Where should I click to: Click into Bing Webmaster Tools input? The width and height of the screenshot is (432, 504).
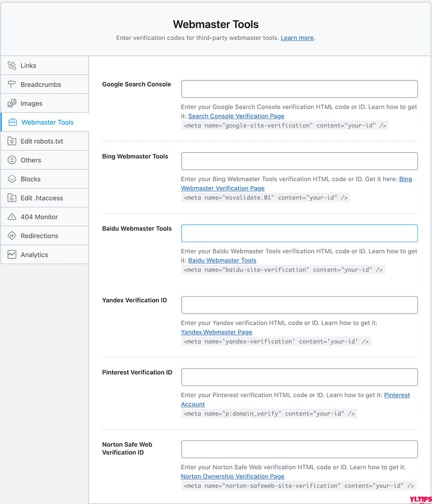click(x=299, y=161)
